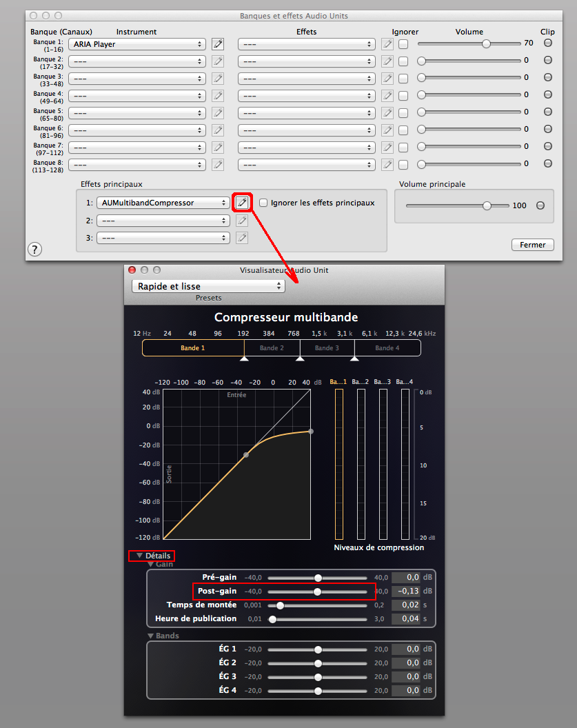The width and height of the screenshot is (577, 728).
Task: Click the edit pencil icon for main effect 2
Action: 241,221
